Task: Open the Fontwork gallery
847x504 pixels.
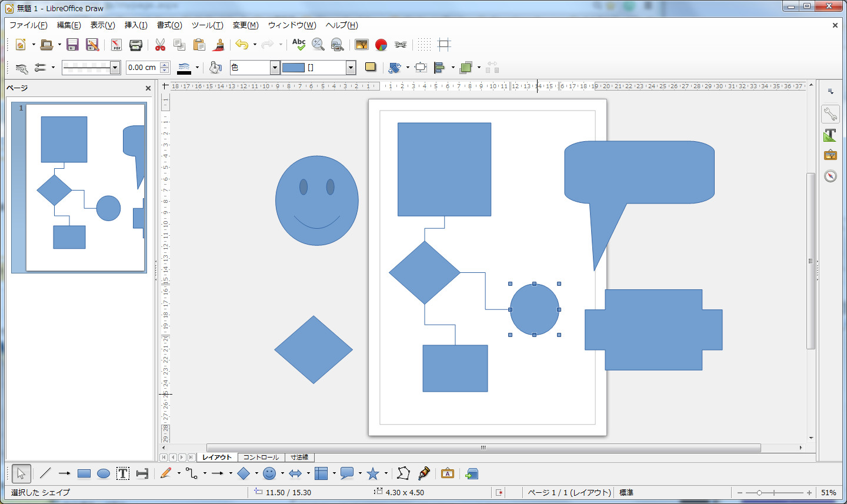Action: tap(448, 473)
